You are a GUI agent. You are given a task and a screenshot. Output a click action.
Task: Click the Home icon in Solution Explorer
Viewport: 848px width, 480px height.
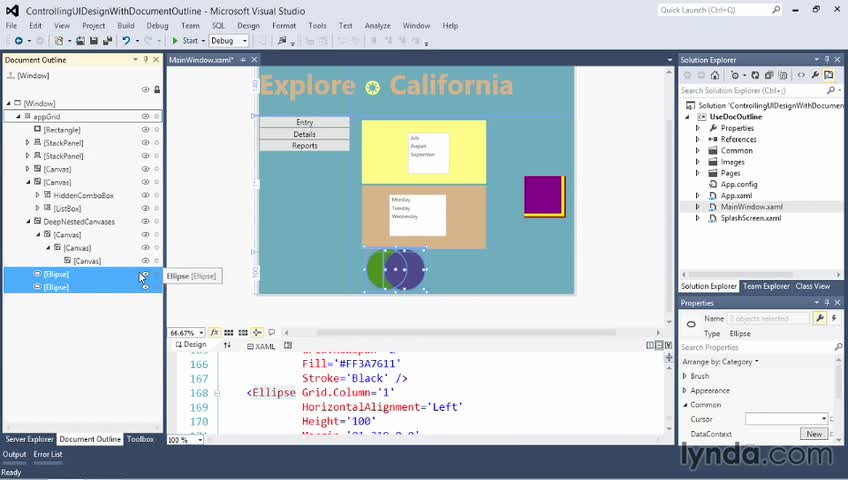point(715,75)
